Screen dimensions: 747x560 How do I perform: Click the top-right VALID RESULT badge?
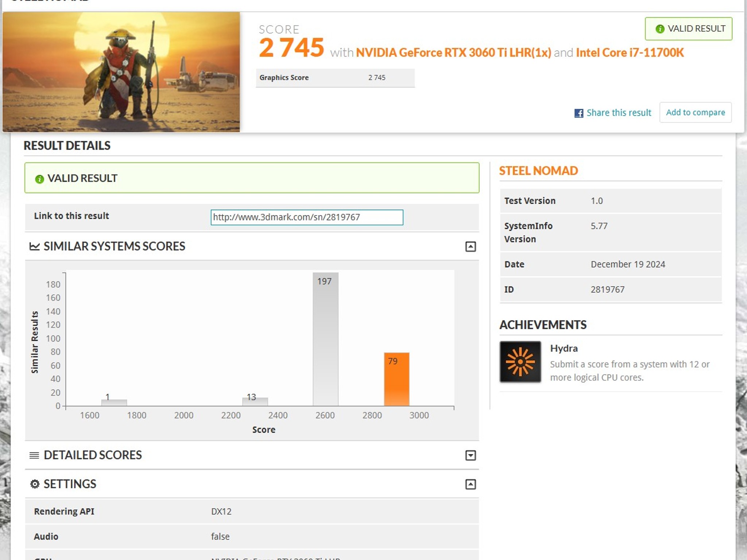coord(688,29)
